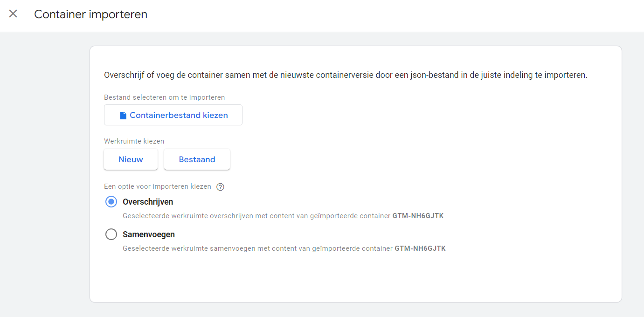
Task: Click the 'Bestand selecteren om te importeren' label
Action: pyautogui.click(x=165, y=97)
